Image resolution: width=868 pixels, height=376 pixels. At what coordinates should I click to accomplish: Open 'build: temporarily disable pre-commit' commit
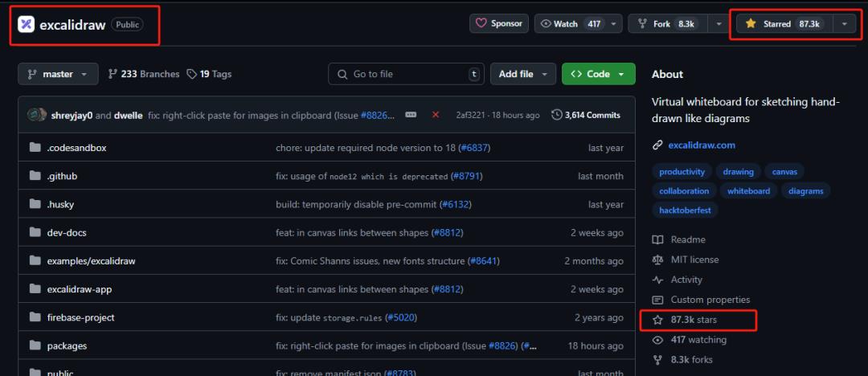click(357, 204)
